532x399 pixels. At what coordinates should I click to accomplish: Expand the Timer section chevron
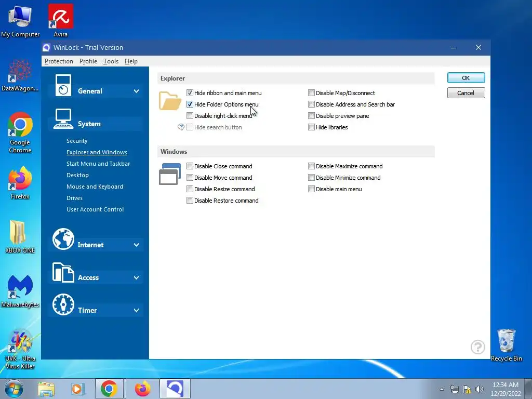[137, 310]
